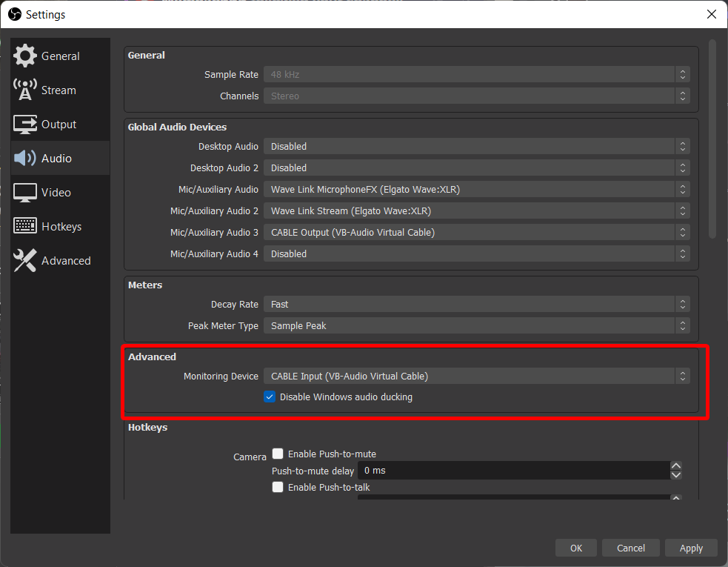Image resolution: width=728 pixels, height=567 pixels.
Task: Click the Output monitor icon
Action: point(24,124)
